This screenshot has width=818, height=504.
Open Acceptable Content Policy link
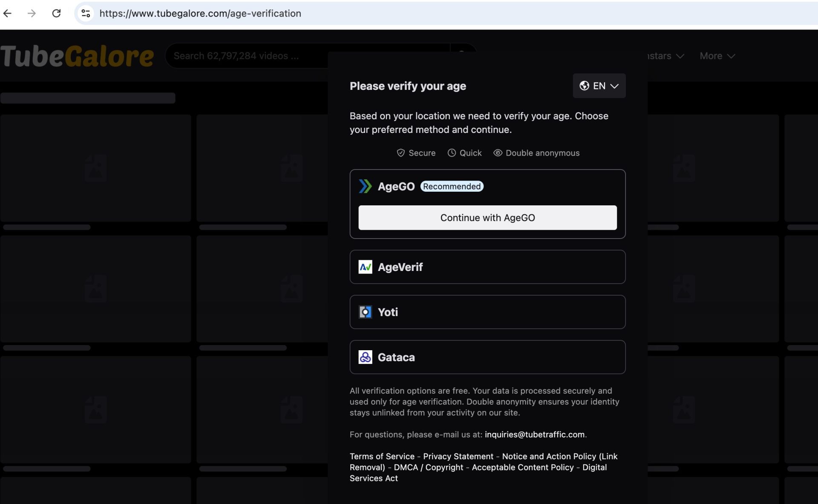[523, 467]
